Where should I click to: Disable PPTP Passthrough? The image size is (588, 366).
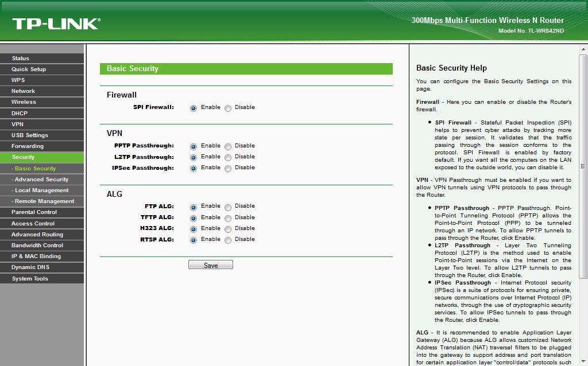coord(228,146)
